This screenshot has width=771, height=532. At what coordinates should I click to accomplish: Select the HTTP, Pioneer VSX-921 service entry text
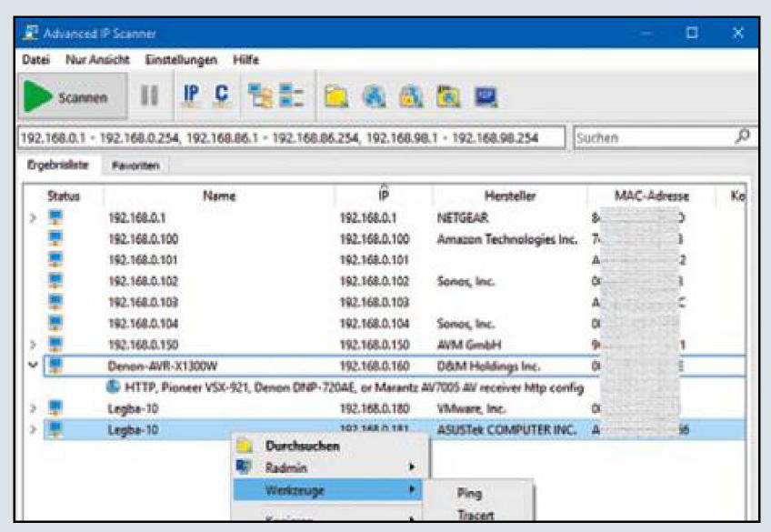354,387
